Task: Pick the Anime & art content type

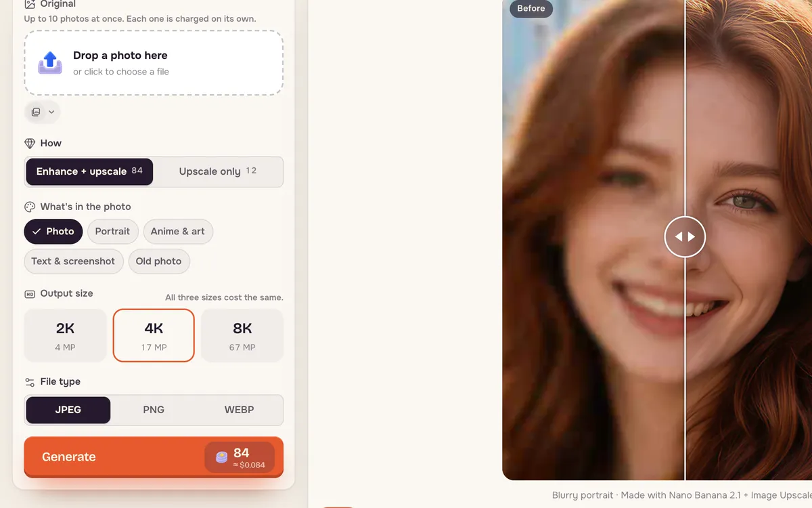Action: 178,232
